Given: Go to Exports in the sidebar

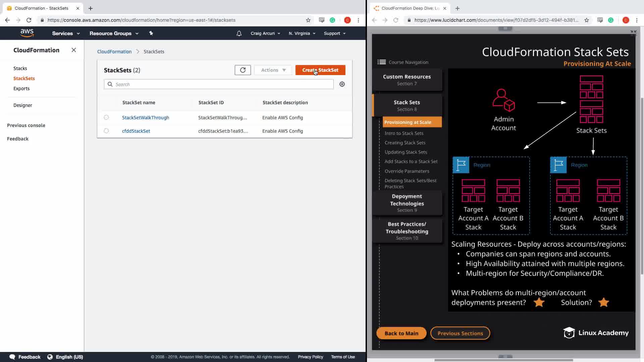Looking at the screenshot, I should tap(21, 88).
